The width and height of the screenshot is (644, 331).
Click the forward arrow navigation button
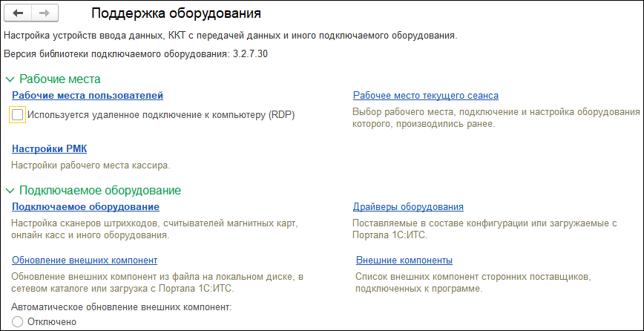point(45,14)
